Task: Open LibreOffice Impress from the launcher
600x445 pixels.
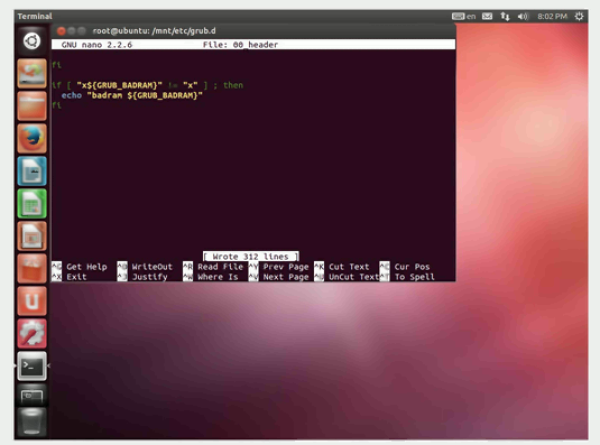Action: 32,236
